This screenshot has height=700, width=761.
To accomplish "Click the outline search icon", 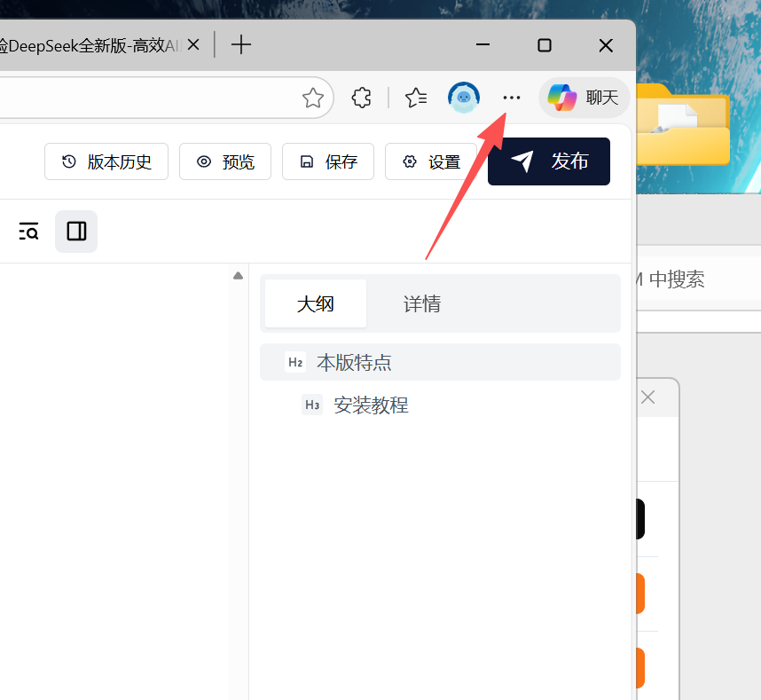I will (x=28, y=232).
